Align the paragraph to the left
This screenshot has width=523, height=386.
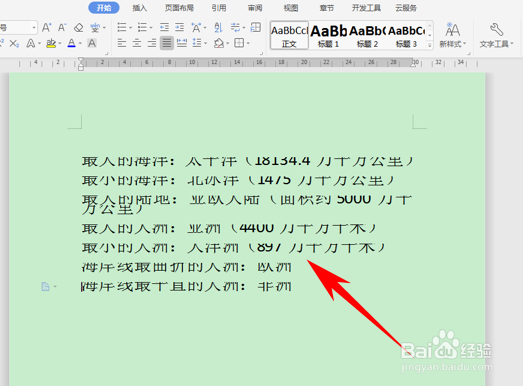tap(122, 43)
